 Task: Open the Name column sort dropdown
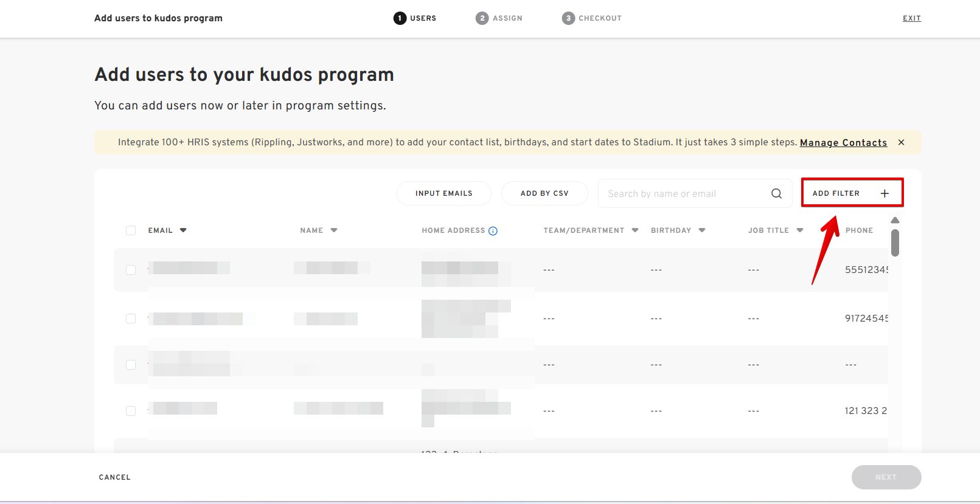coord(334,230)
